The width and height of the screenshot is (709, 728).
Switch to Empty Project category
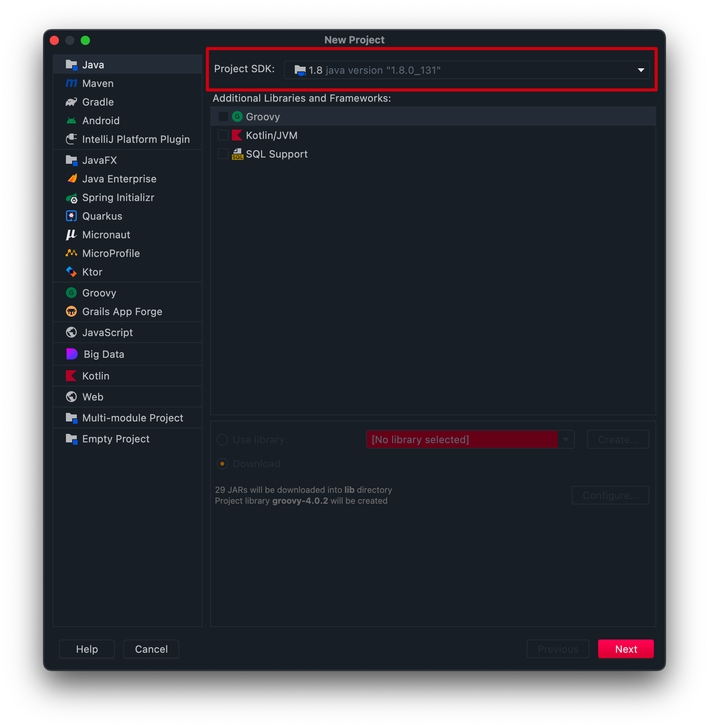pyautogui.click(x=116, y=439)
